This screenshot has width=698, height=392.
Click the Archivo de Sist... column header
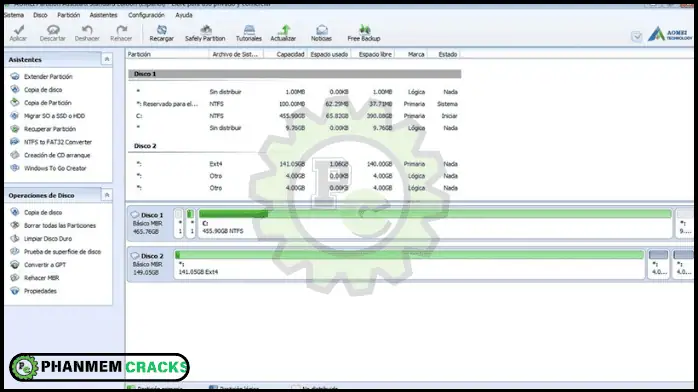[236, 54]
